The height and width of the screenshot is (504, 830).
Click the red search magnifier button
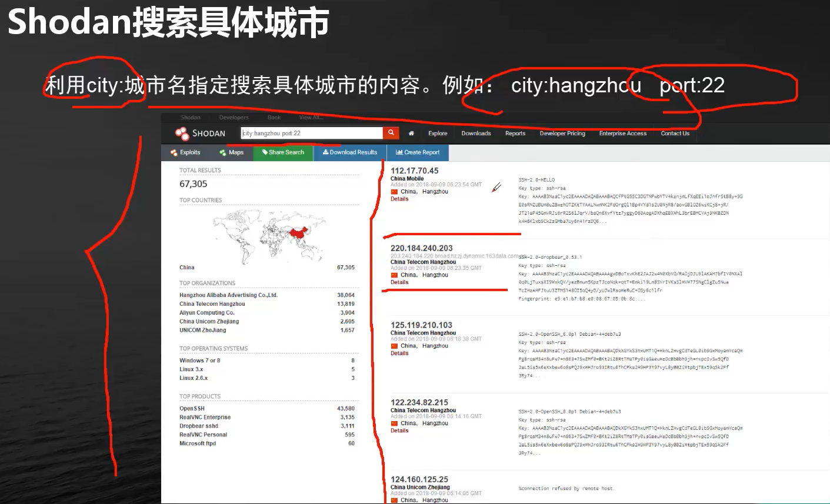point(391,133)
